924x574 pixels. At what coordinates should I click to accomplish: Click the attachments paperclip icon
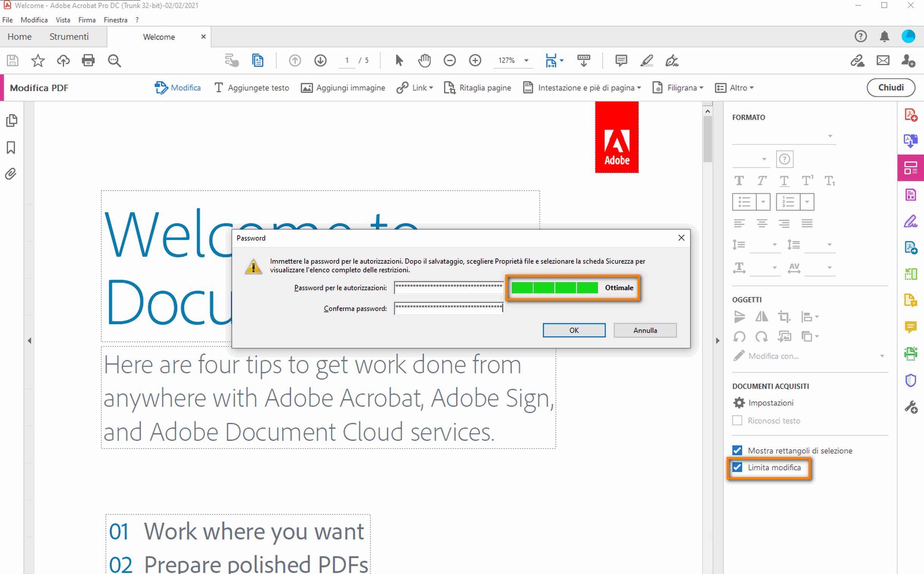[11, 174]
